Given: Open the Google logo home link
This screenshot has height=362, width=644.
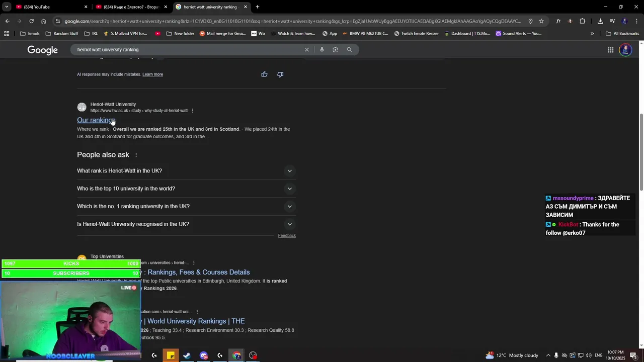Looking at the screenshot, I should click(x=43, y=50).
